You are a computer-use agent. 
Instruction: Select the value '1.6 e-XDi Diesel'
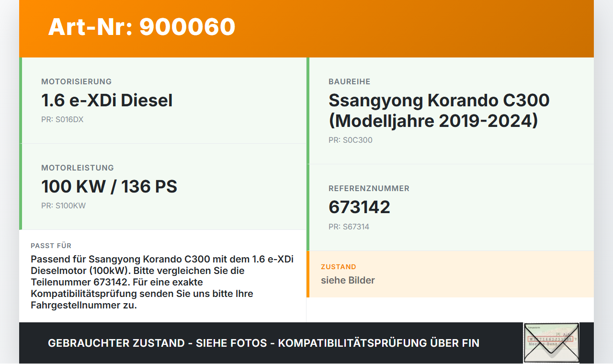[107, 101]
